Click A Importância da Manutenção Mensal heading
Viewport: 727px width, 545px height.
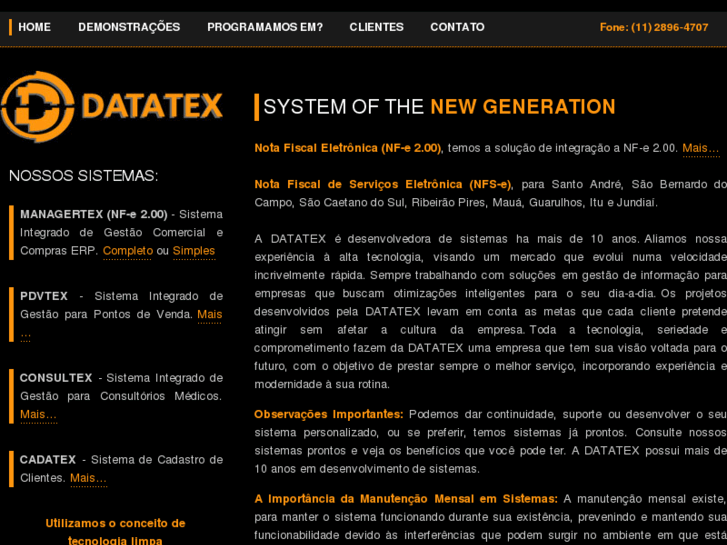click(x=406, y=499)
